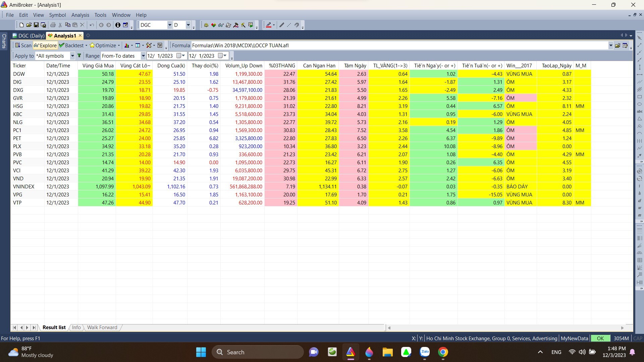The width and height of the screenshot is (644, 362).
Task: Click the Optimize button
Action: coord(103,46)
